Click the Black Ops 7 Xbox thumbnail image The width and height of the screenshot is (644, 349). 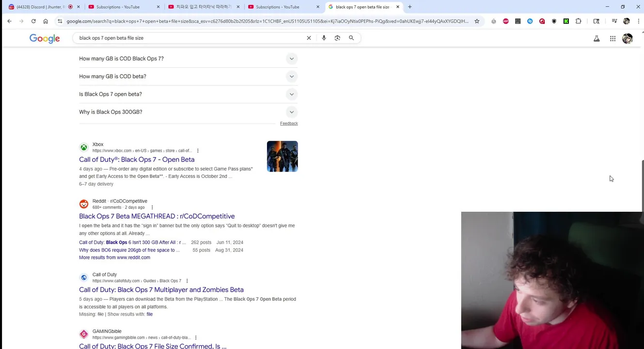(x=282, y=156)
